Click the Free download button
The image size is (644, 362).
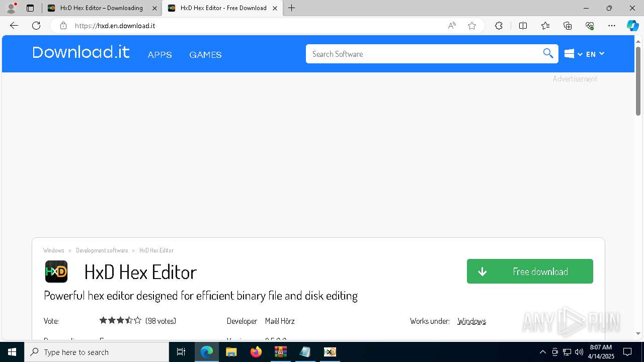click(x=530, y=271)
